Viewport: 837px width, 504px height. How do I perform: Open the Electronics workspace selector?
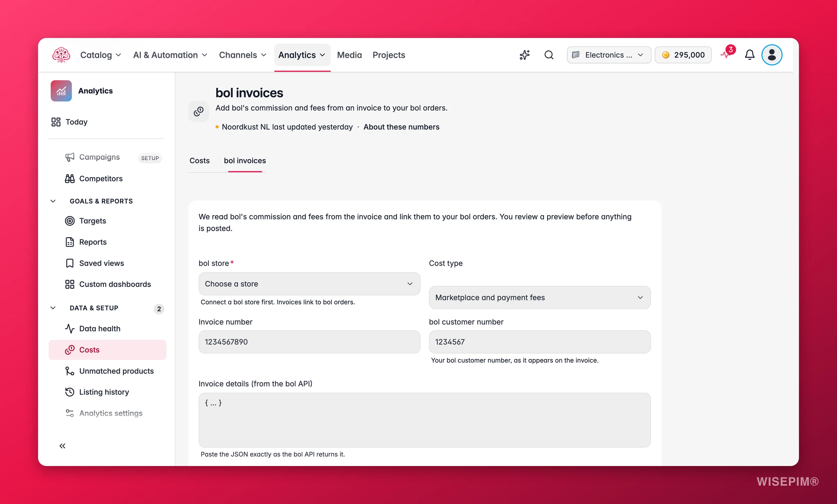[x=609, y=55]
